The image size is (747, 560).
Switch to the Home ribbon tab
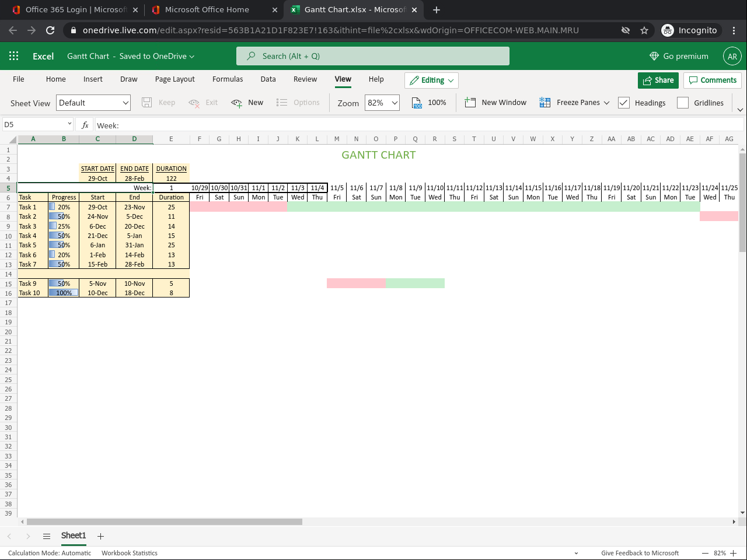tap(56, 79)
